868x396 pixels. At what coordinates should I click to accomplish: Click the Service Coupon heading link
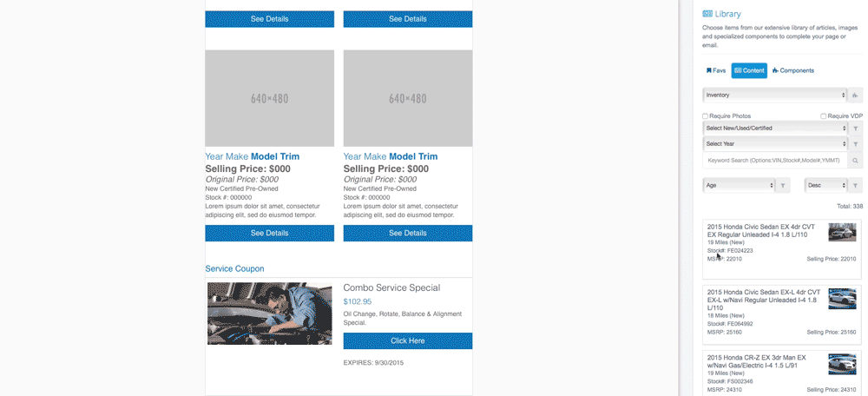click(x=234, y=268)
